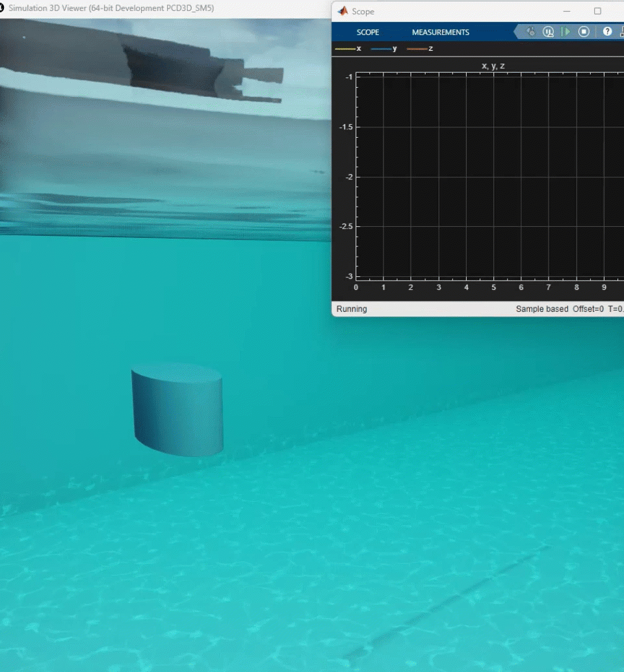
Task: Click the green step forward icon
Action: pos(566,32)
